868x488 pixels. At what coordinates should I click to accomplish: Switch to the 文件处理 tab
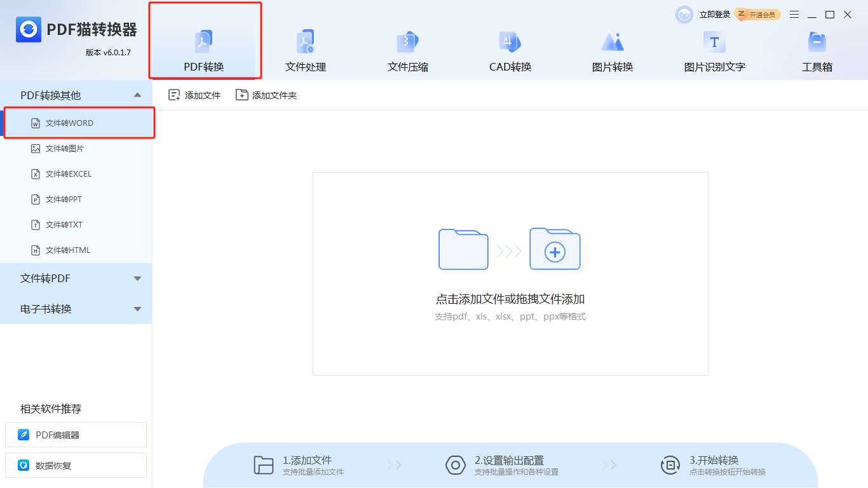tap(306, 51)
